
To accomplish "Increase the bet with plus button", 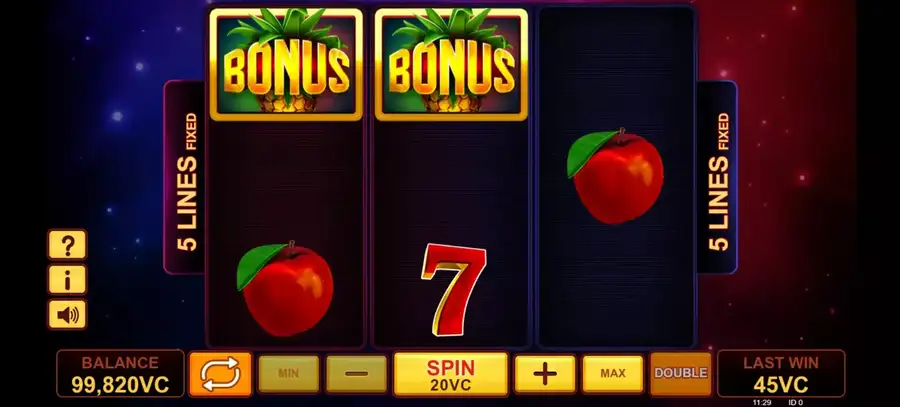I will 545,374.
